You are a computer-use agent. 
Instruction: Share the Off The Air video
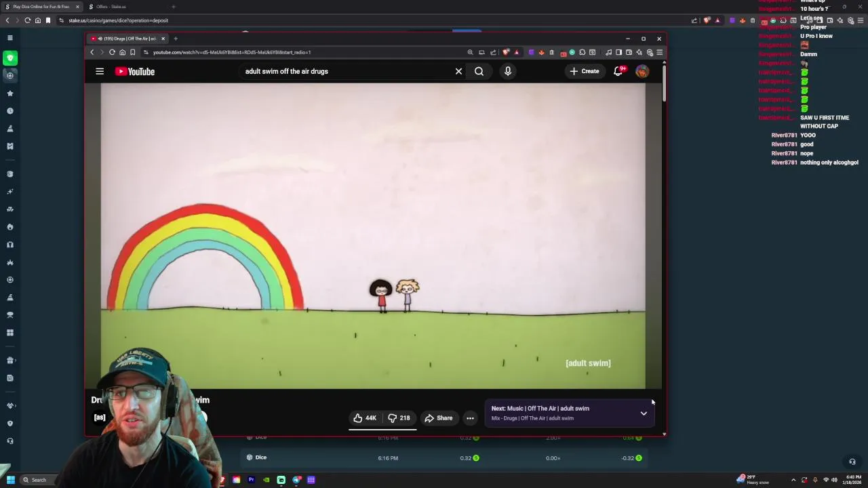tap(438, 418)
